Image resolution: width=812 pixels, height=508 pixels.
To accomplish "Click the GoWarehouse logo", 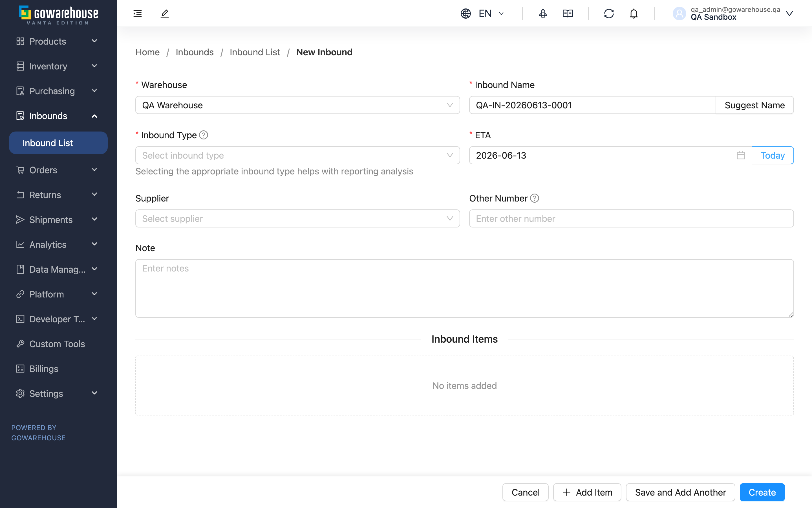I will (59, 15).
